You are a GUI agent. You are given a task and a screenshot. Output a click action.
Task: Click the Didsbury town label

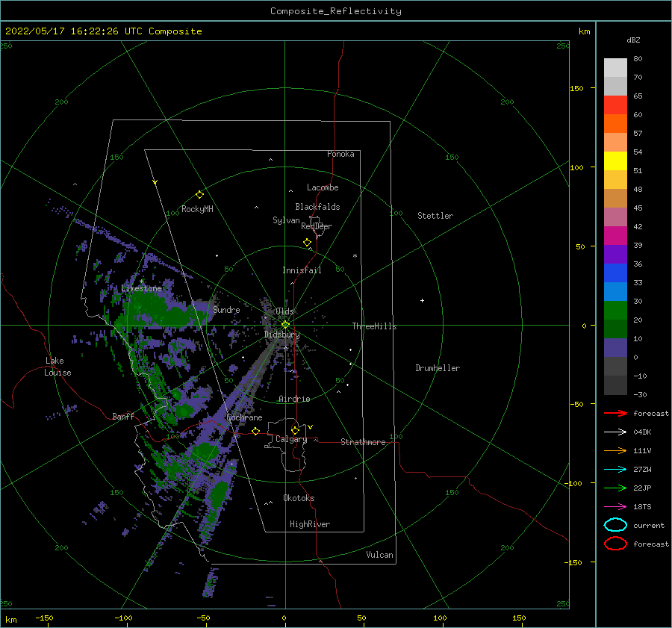click(281, 335)
